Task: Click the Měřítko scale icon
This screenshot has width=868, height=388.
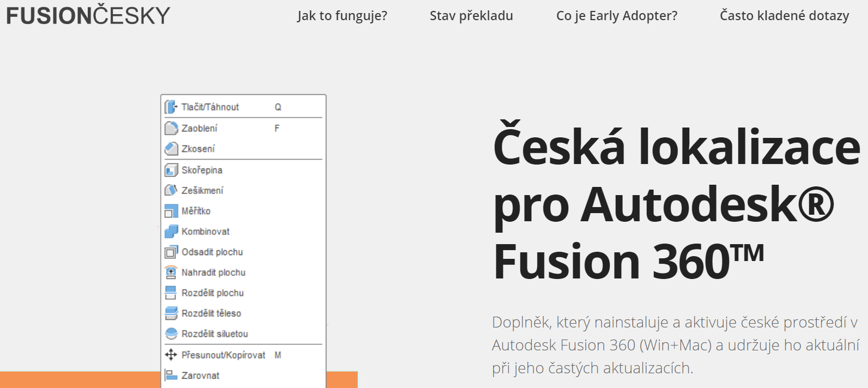Action: click(x=171, y=211)
